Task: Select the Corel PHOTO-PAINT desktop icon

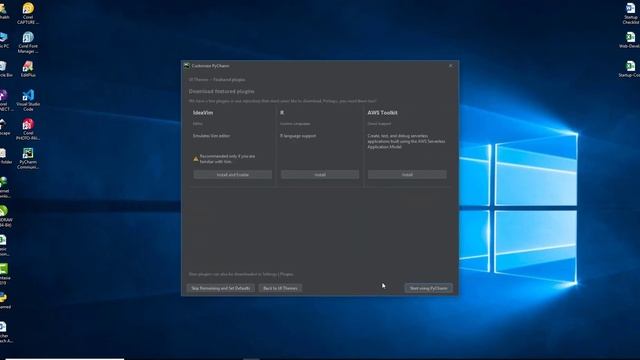Action: coord(28,129)
